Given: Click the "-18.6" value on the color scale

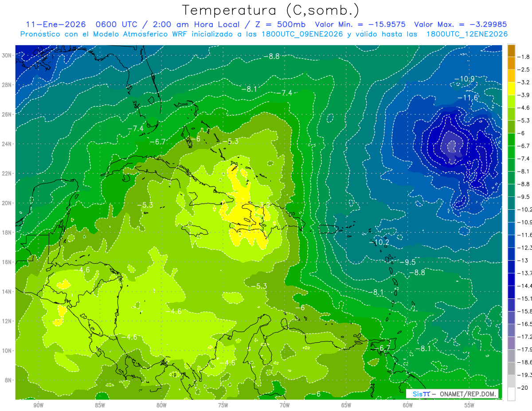Looking at the screenshot, I should 525,361.
